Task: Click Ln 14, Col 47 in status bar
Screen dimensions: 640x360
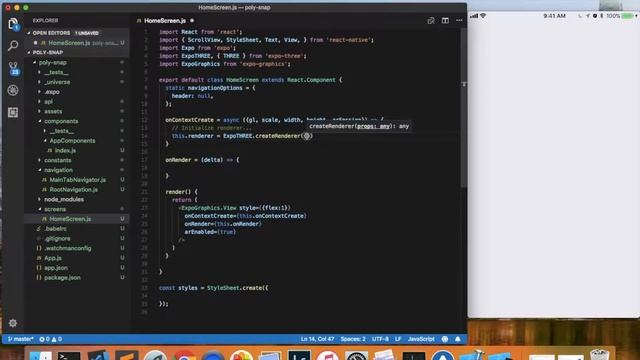Action: point(317,339)
